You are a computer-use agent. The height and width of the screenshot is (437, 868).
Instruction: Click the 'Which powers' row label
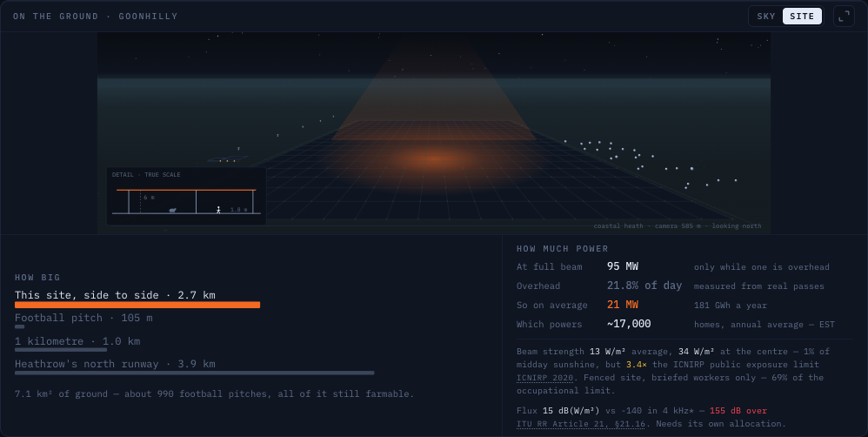pyautogui.click(x=549, y=325)
